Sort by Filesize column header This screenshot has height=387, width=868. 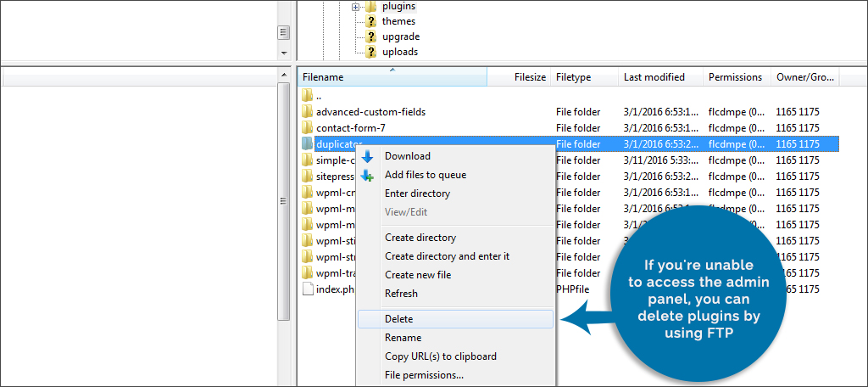point(520,77)
